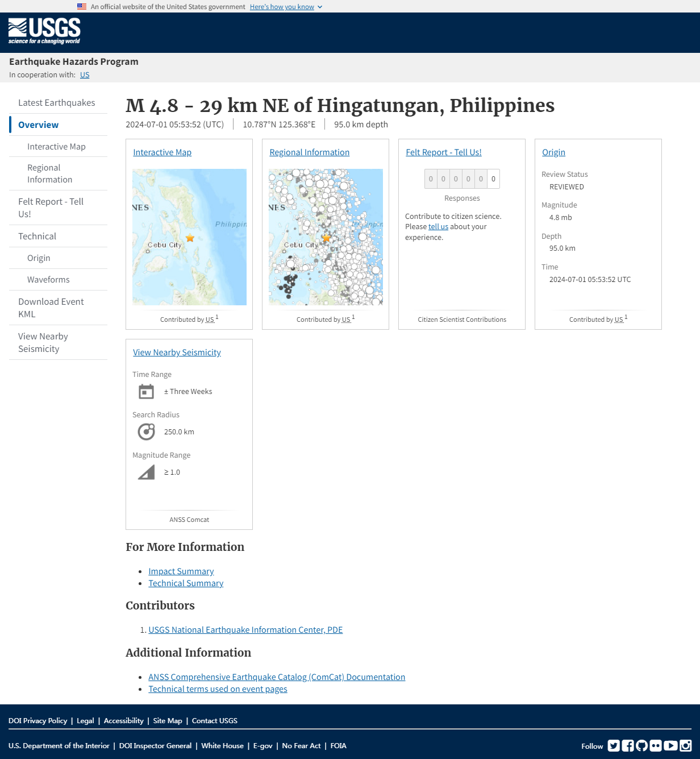The width and height of the screenshot is (700, 759).
Task: Open Contact USGS footer link
Action: [215, 721]
